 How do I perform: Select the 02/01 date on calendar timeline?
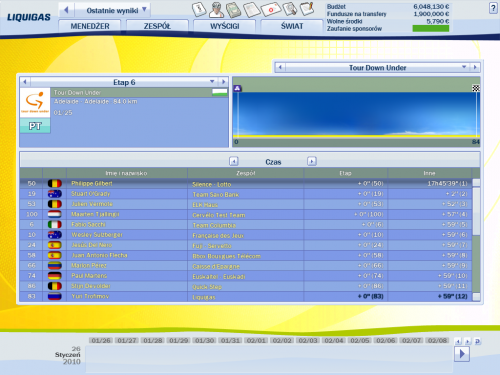point(256,340)
